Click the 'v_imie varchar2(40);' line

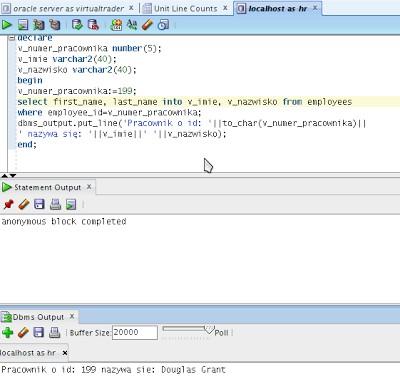[67, 59]
